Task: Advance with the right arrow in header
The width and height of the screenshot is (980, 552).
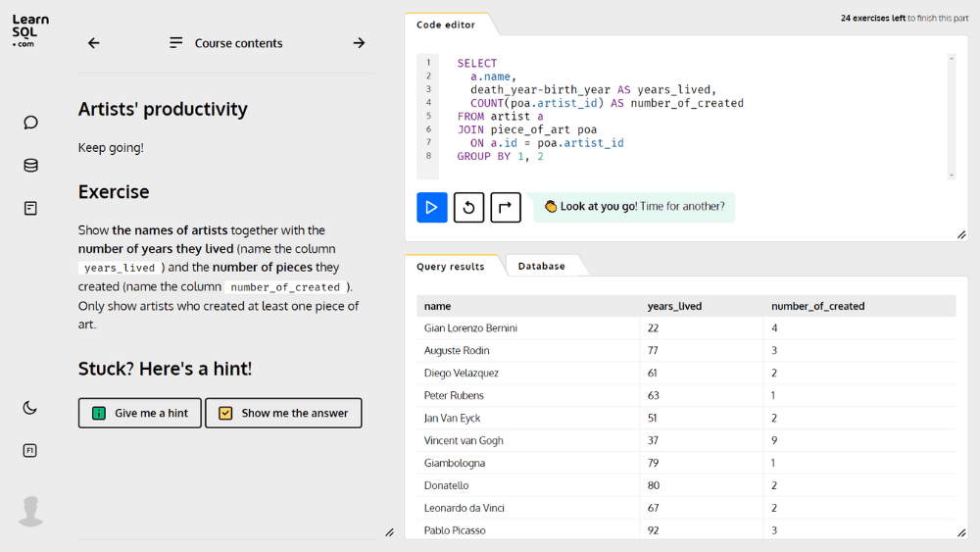Action: tap(359, 43)
